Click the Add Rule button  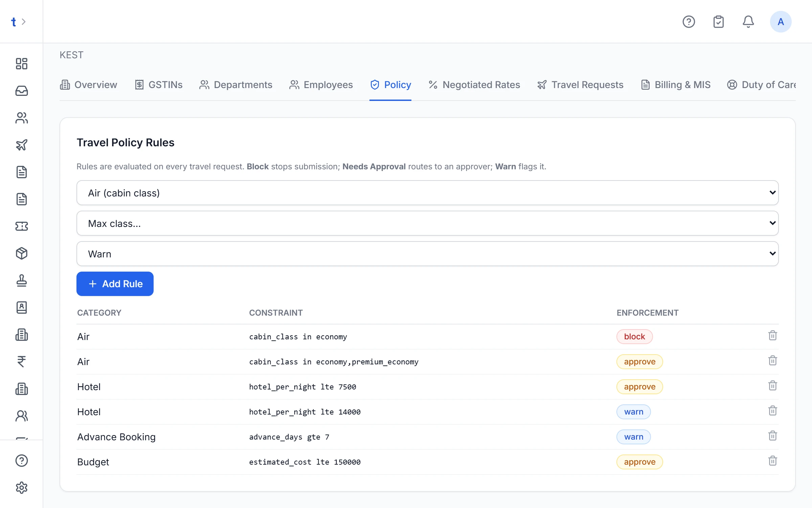(115, 284)
